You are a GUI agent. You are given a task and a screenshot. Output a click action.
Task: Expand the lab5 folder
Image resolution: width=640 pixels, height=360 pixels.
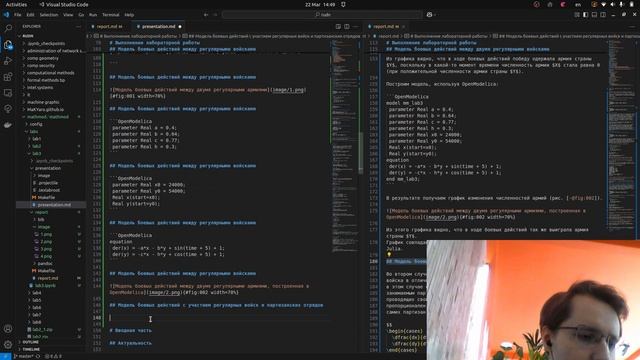(37, 300)
